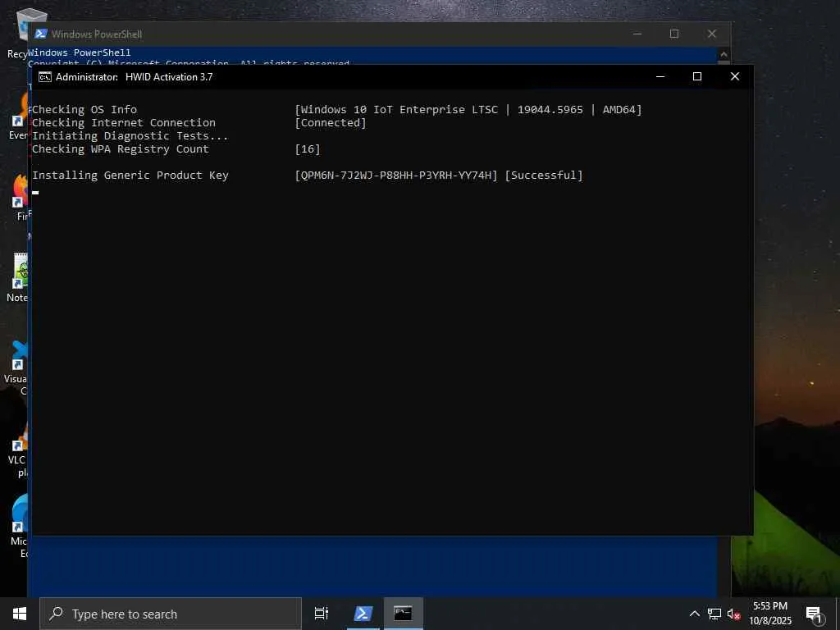Close the background Windows PowerShell window
The width and height of the screenshot is (840, 630).
[x=711, y=34]
